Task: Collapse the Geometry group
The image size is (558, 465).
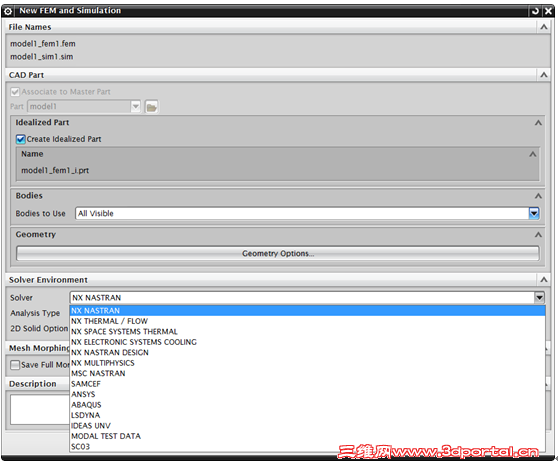Action: [538, 235]
